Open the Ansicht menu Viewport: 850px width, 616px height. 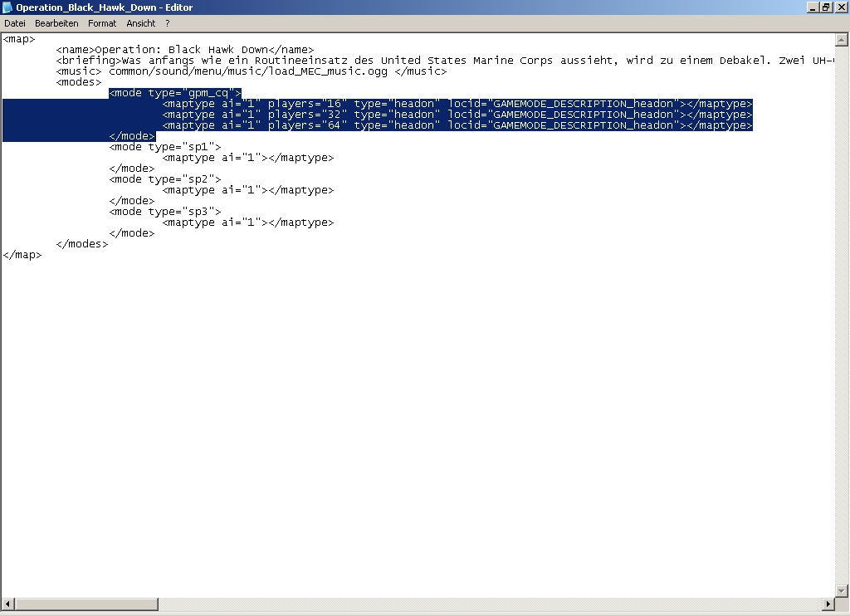141,23
